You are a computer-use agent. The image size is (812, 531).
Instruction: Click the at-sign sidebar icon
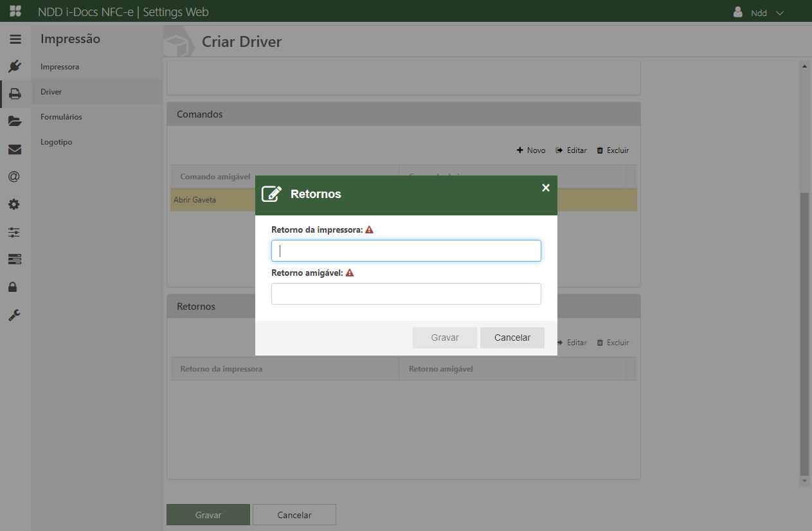coord(15,177)
